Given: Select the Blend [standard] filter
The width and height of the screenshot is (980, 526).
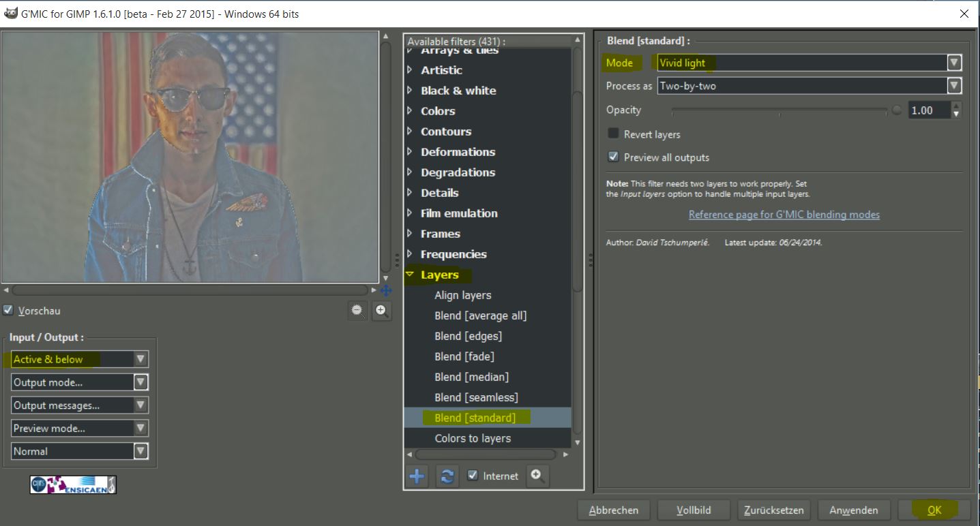Looking at the screenshot, I should click(x=475, y=418).
